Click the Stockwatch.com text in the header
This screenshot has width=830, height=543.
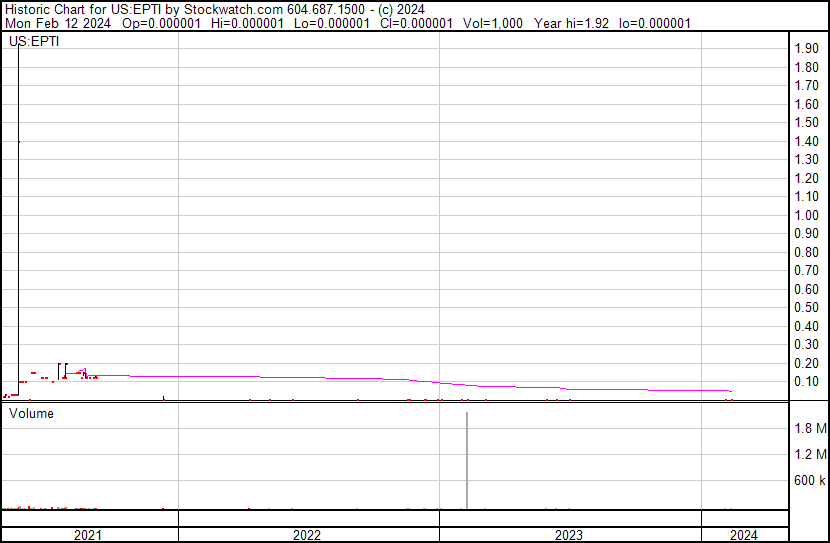pos(234,9)
